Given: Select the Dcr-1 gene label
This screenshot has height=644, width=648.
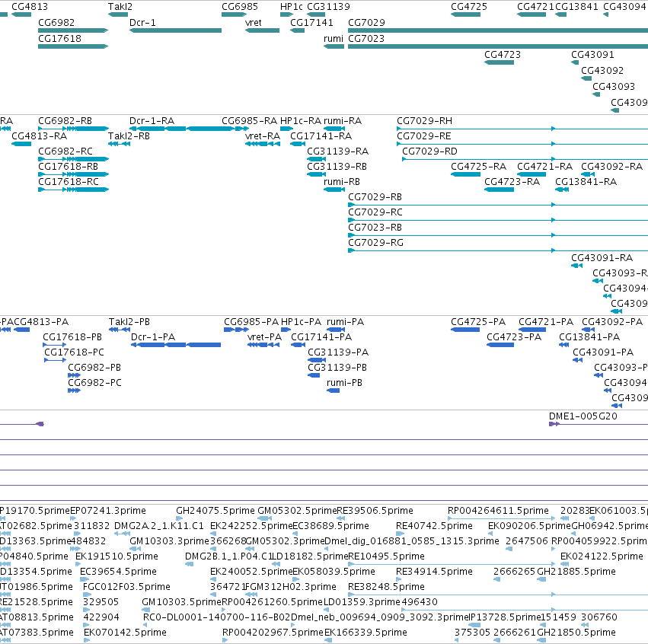Looking at the screenshot, I should (x=142, y=23).
